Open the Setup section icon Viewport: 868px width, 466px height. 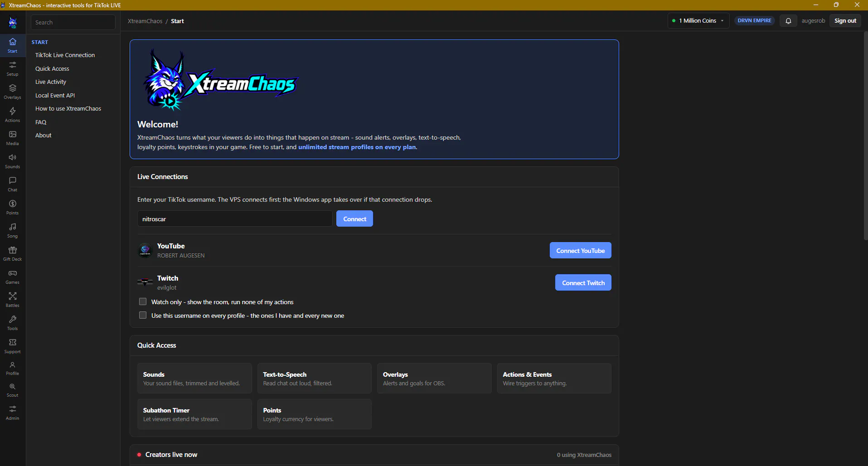[x=13, y=68]
